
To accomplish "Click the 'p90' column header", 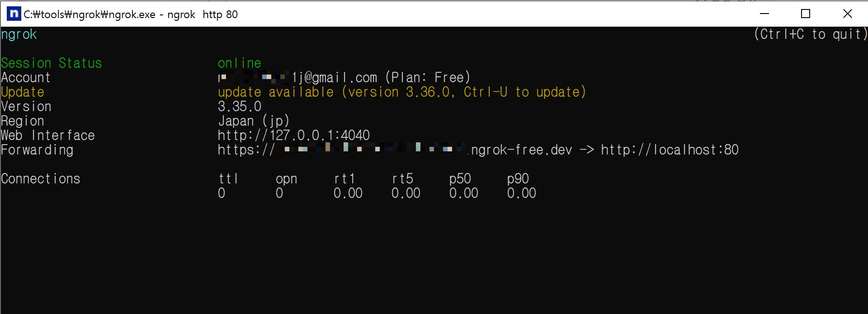I will point(518,179).
